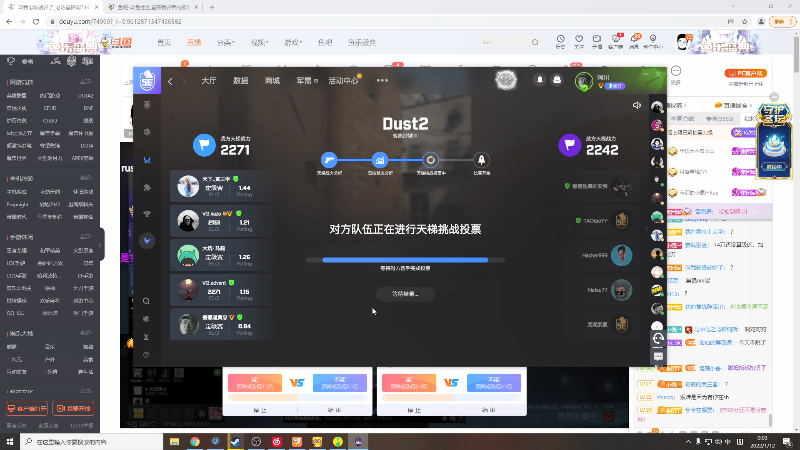Go back with the 5E client back arrow
The width and height of the screenshot is (800, 450).
[170, 81]
